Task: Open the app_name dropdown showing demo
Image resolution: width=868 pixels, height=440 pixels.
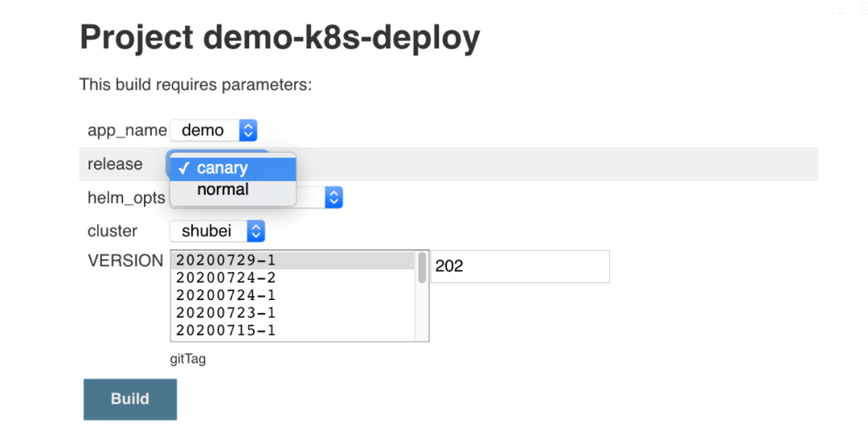Action: 213,130
